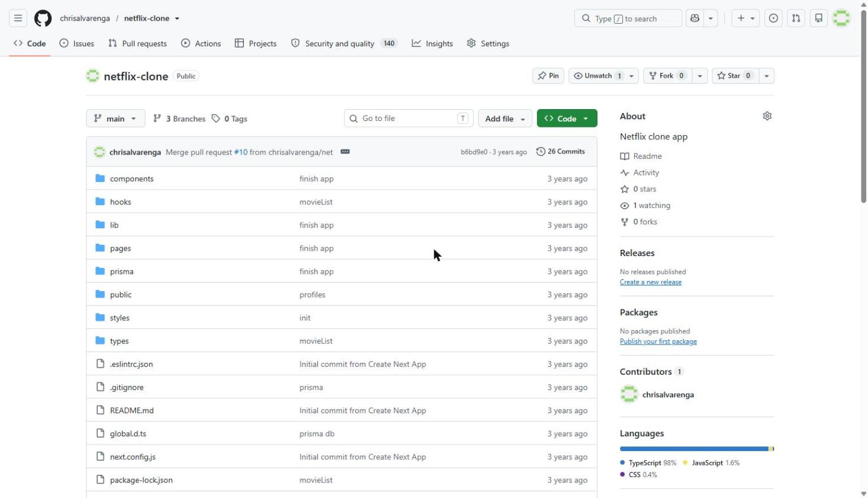Viewport: 868px width, 498px height.
Task: View the 0 Tags link
Action: pyautogui.click(x=230, y=119)
